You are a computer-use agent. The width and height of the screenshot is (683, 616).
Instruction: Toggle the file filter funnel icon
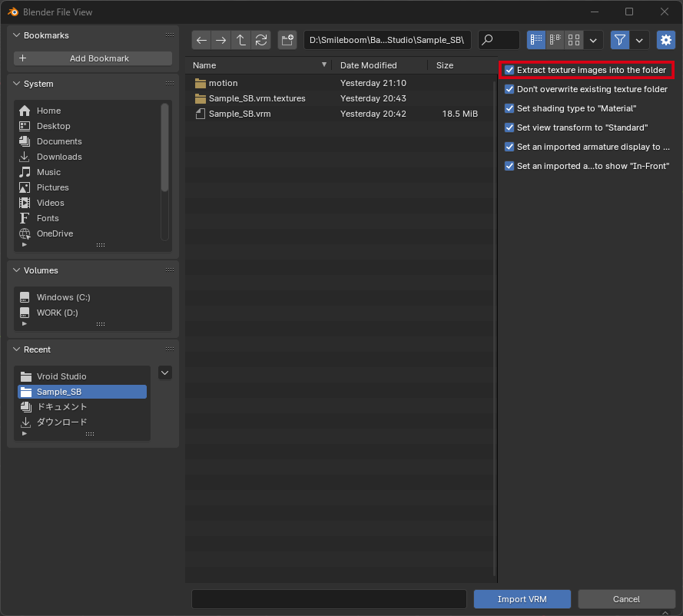(620, 40)
